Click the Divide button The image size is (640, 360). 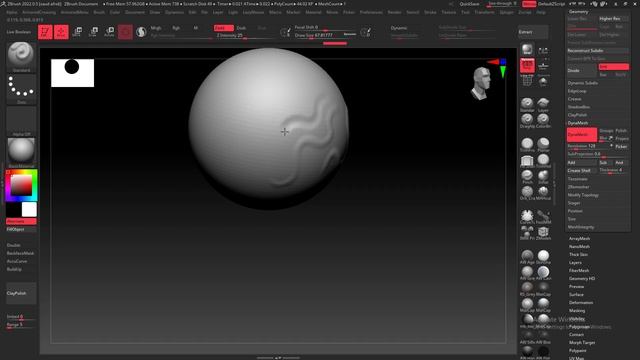coord(582,70)
